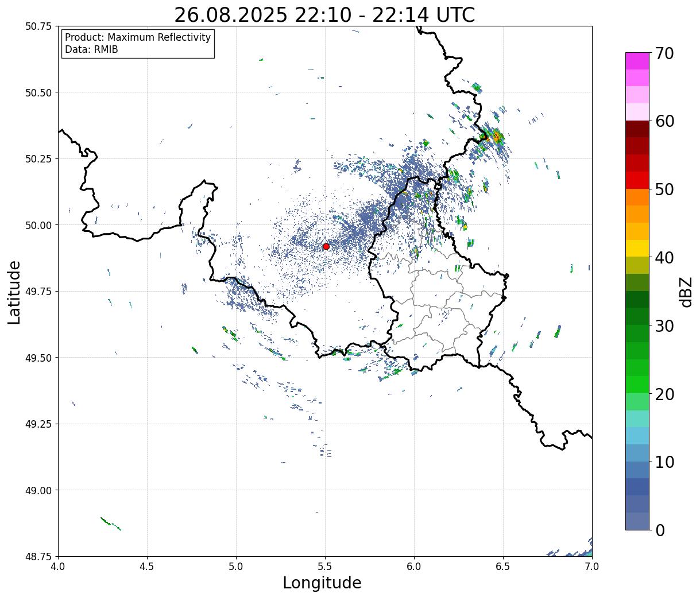Click the red radar location marker
The width and height of the screenshot is (700, 597).
click(x=326, y=246)
